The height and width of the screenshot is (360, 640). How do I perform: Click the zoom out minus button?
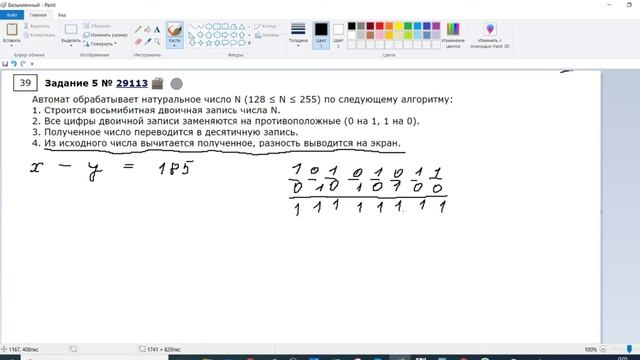(603, 349)
